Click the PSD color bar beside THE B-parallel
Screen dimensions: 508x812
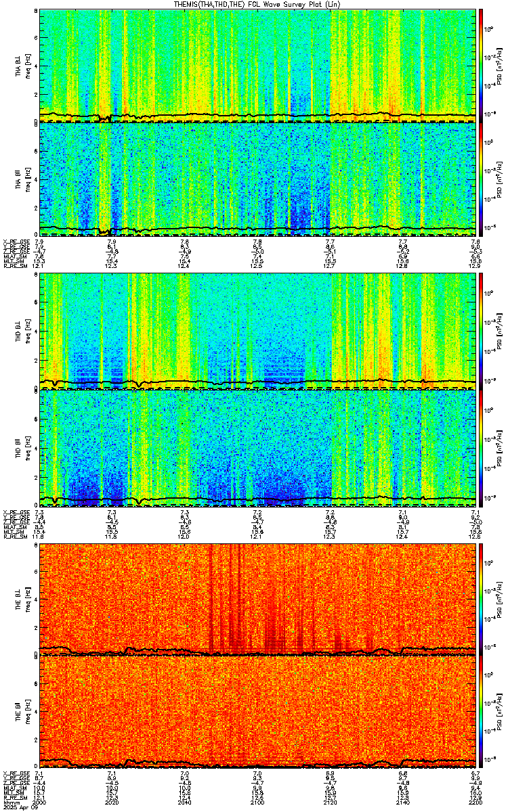click(x=481, y=713)
